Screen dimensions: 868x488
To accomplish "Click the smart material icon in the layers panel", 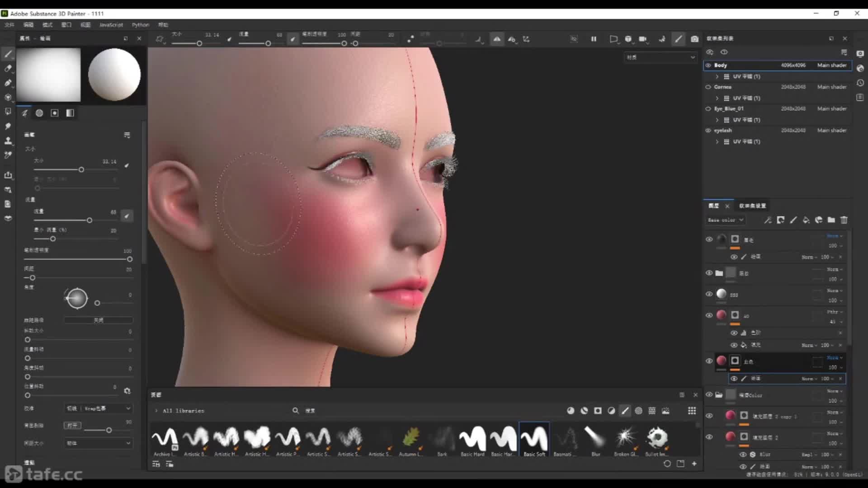I will (x=819, y=220).
